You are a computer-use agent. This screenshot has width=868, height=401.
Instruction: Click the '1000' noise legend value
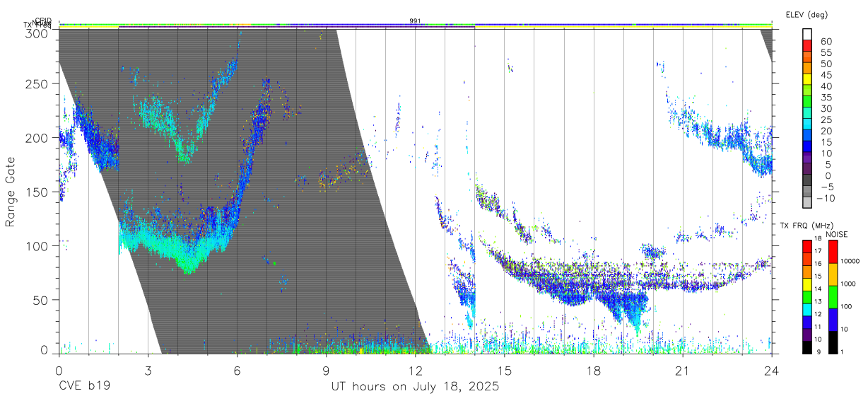point(850,284)
